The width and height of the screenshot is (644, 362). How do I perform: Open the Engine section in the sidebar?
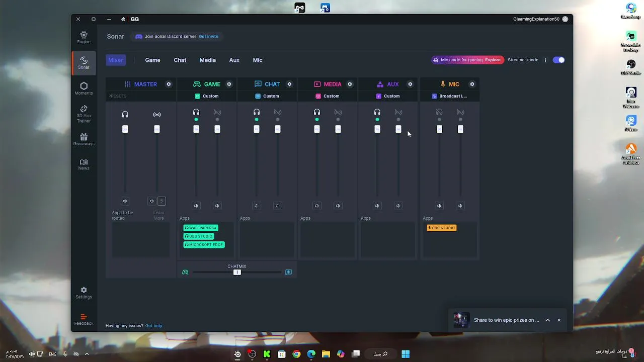point(84,37)
